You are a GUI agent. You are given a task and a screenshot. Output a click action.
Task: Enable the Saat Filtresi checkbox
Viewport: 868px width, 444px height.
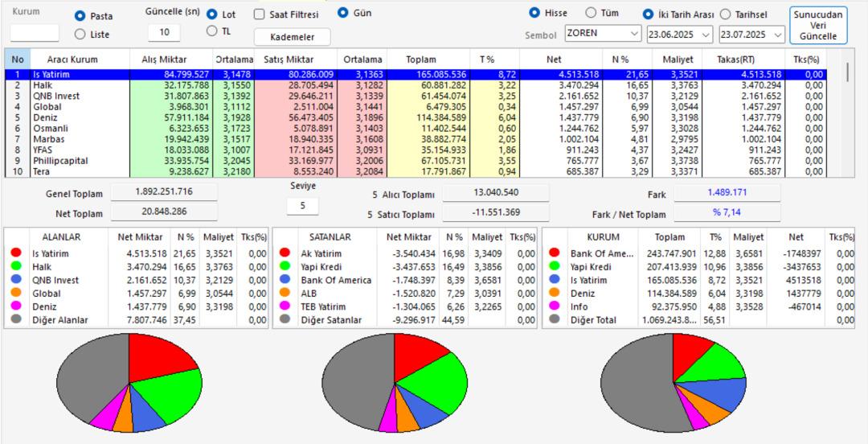[x=259, y=14]
